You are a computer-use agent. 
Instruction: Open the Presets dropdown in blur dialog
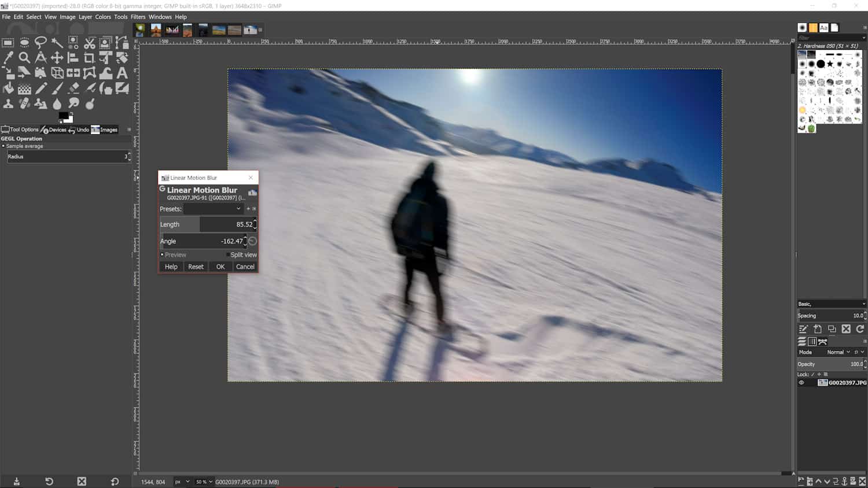coord(214,209)
